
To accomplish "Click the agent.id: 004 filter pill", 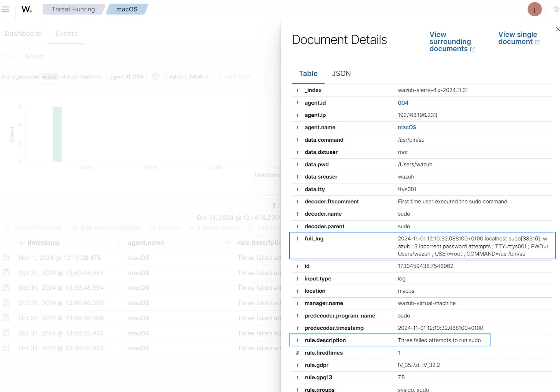I will (126, 77).
